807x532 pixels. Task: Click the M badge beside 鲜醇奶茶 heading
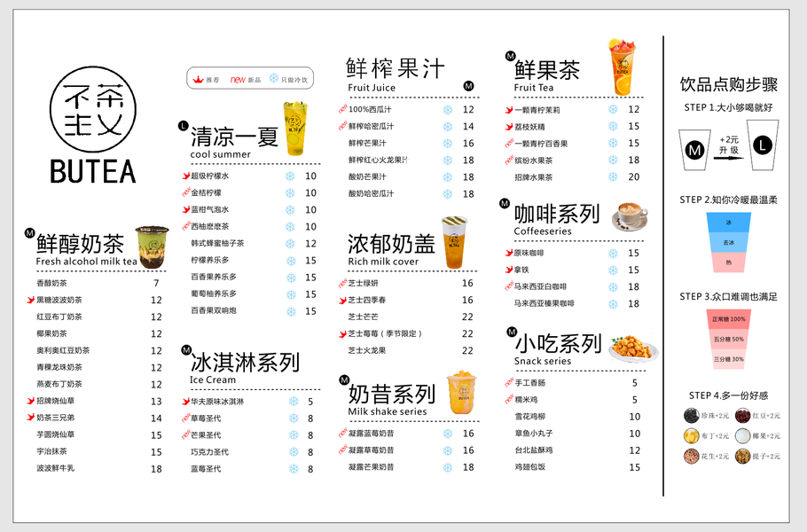pyautogui.click(x=29, y=233)
